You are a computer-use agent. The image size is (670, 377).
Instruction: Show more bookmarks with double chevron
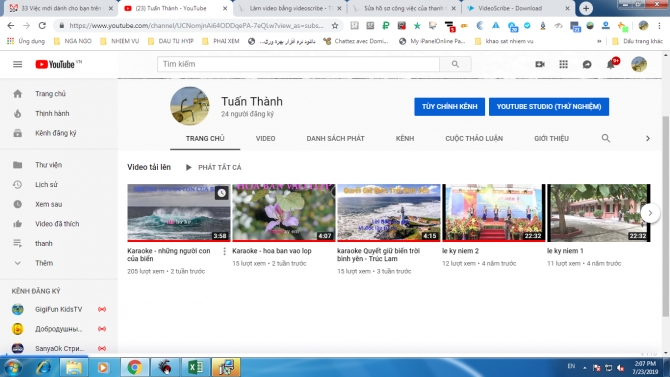coord(599,41)
